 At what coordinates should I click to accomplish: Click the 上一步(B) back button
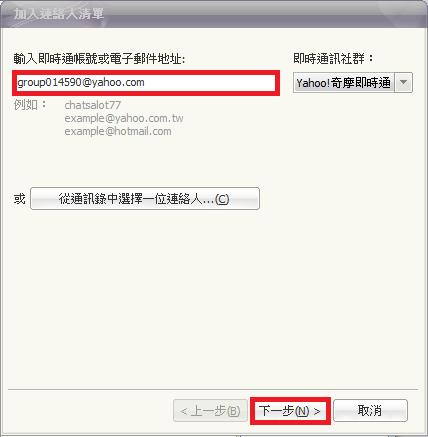(x=210, y=411)
